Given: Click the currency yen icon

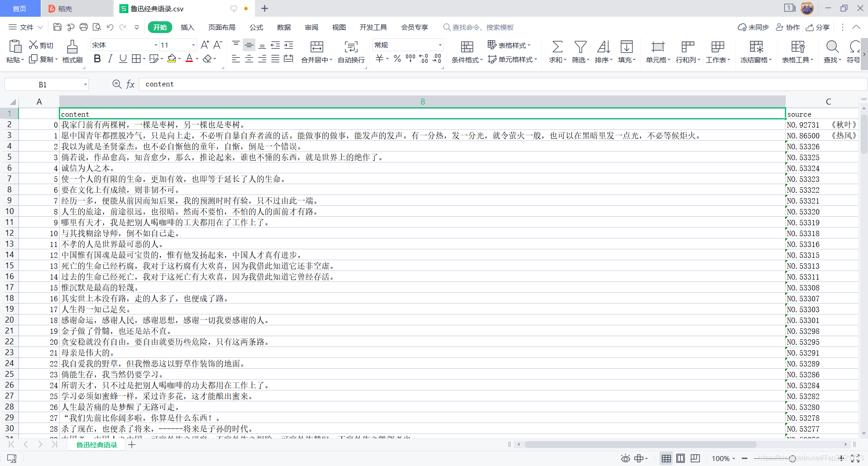Looking at the screenshot, I should pos(380,58).
